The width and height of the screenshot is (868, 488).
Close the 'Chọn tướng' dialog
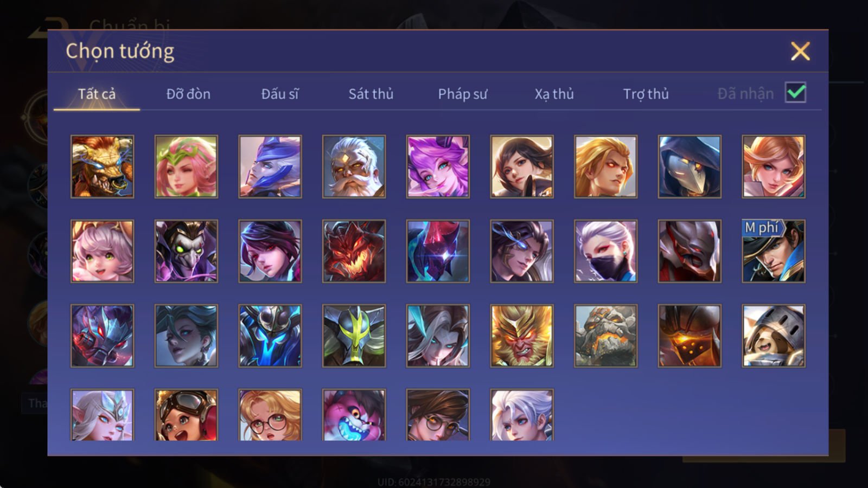pos(800,52)
